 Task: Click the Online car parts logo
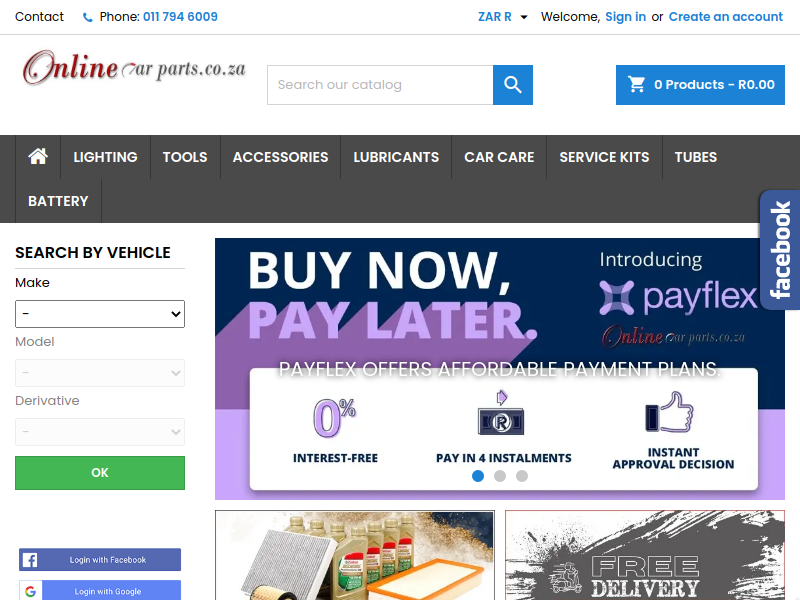[134, 68]
